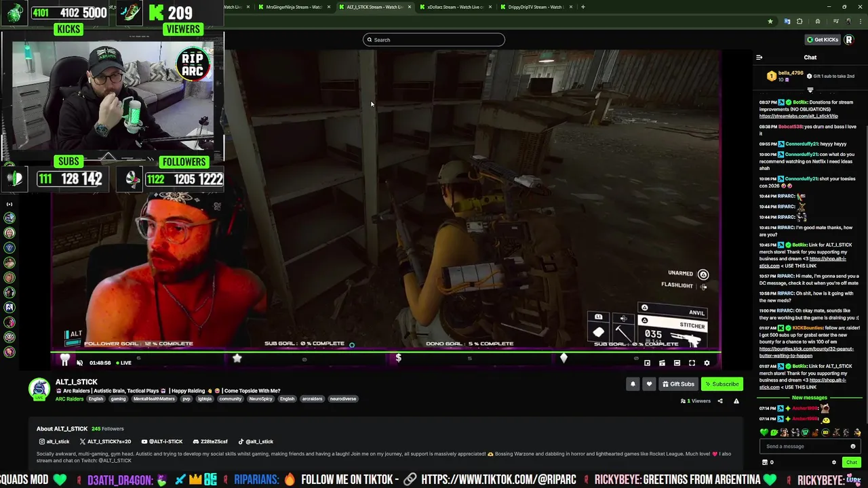Select the MentalHealthMatters tag

(x=154, y=399)
